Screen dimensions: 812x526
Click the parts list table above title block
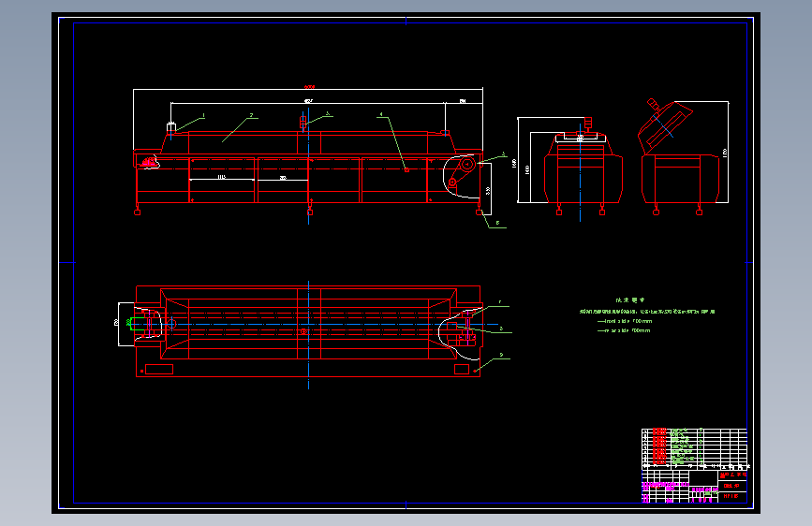(694, 447)
